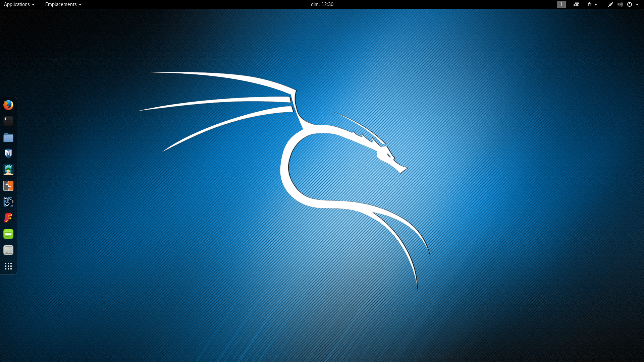Open the green notes text editor icon
The height and width of the screenshot is (362, 644).
pyautogui.click(x=8, y=234)
